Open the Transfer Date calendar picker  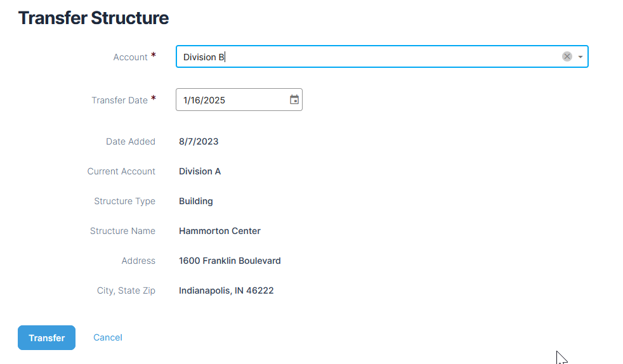coord(294,100)
